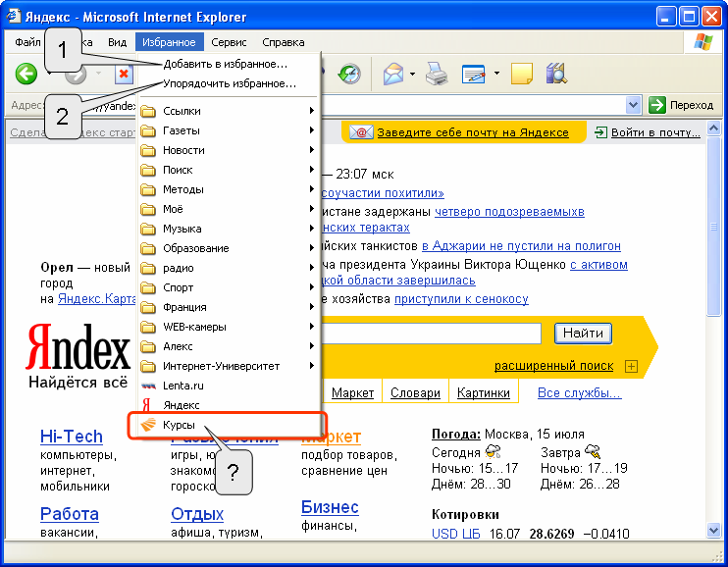Open the address bar dropdown arrow

pyautogui.click(x=633, y=105)
